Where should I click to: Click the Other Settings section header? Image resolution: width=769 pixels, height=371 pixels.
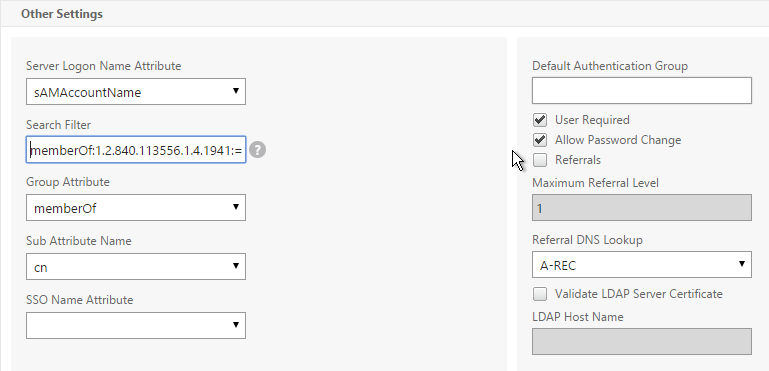[x=62, y=14]
